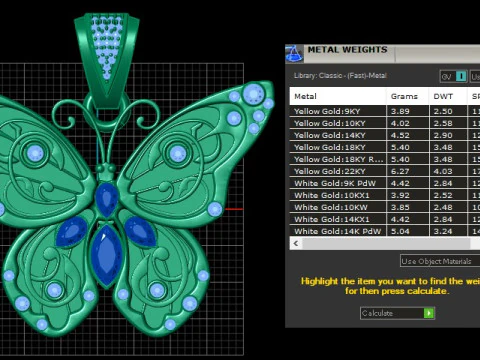
Task: Select the White Gold:14K PdW row
Action: click(385, 231)
